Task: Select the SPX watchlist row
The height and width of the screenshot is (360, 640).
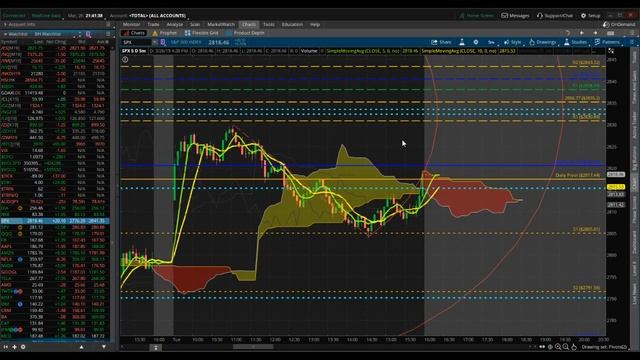Action: (x=55, y=221)
